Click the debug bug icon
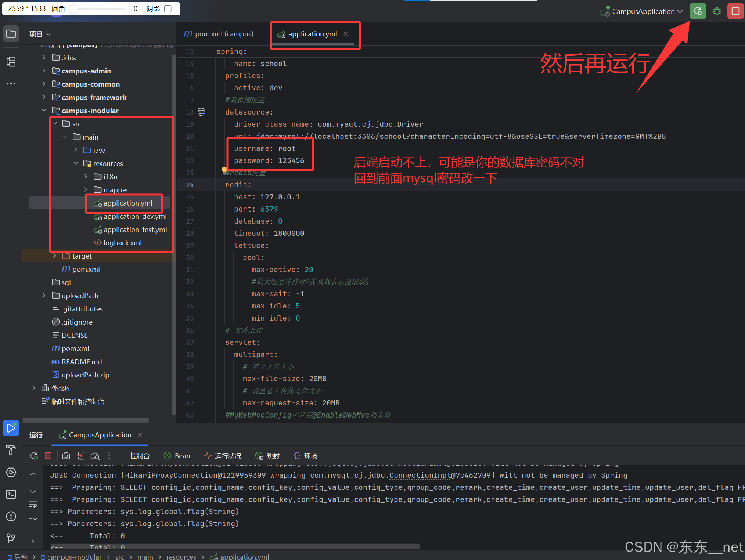 pyautogui.click(x=717, y=11)
